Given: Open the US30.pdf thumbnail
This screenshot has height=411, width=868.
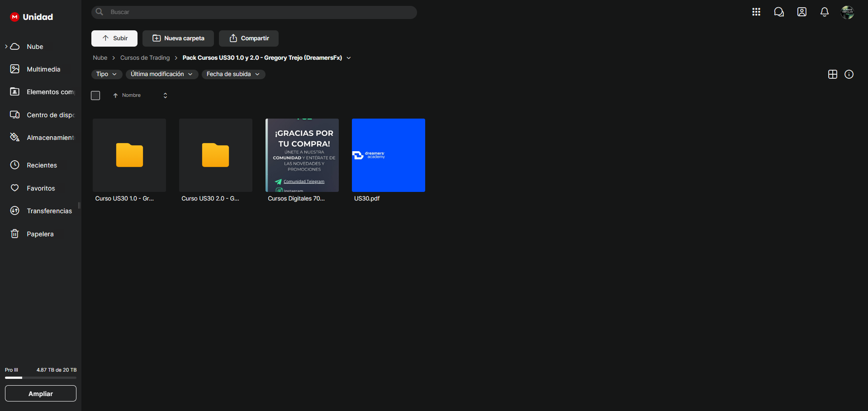Looking at the screenshot, I should pos(388,155).
